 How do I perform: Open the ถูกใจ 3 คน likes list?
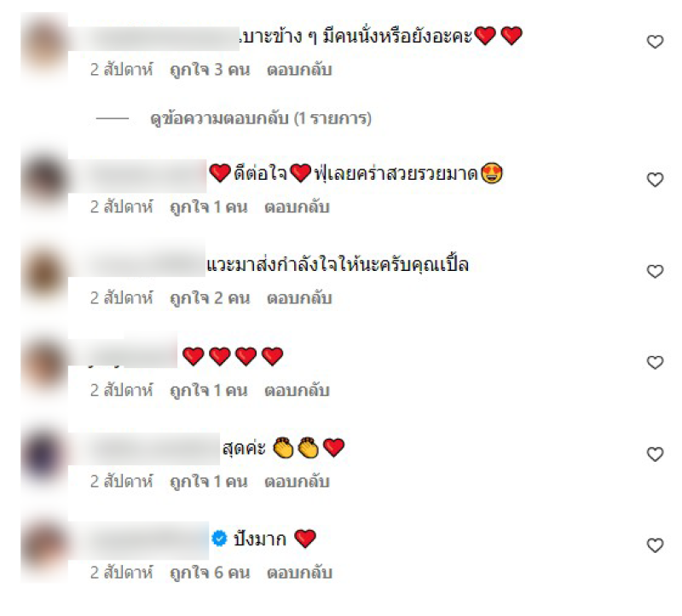point(210,70)
